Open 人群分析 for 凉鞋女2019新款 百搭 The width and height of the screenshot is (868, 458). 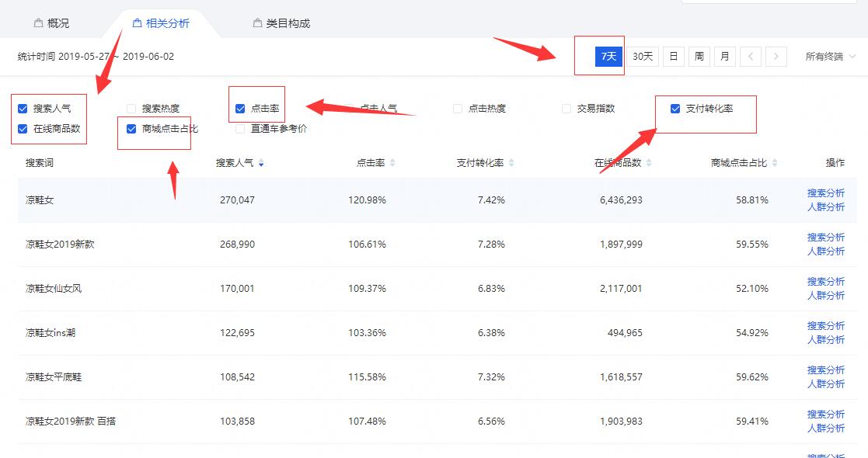point(826,429)
